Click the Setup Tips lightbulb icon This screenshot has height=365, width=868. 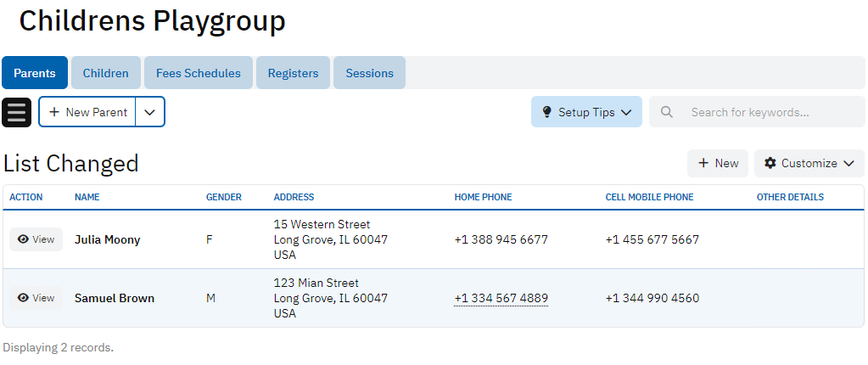546,112
